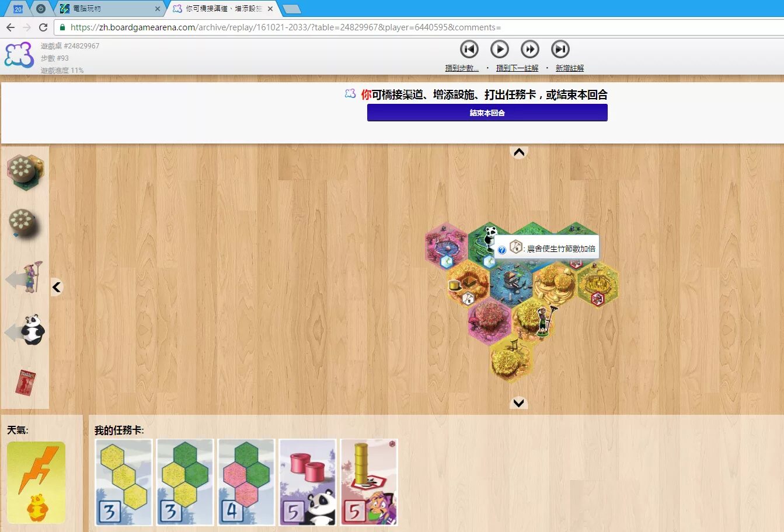Click the watershed icon on the pink tile
The height and width of the screenshot is (532, 784).
click(x=447, y=262)
